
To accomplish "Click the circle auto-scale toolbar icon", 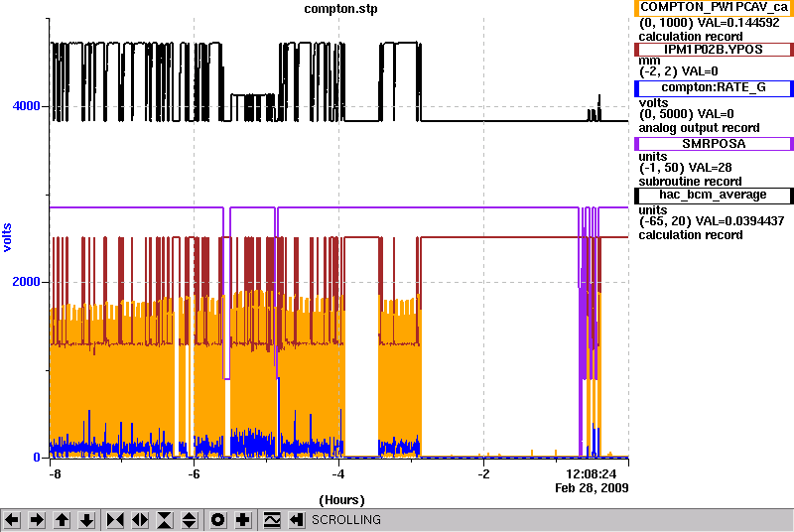I will click(218, 520).
